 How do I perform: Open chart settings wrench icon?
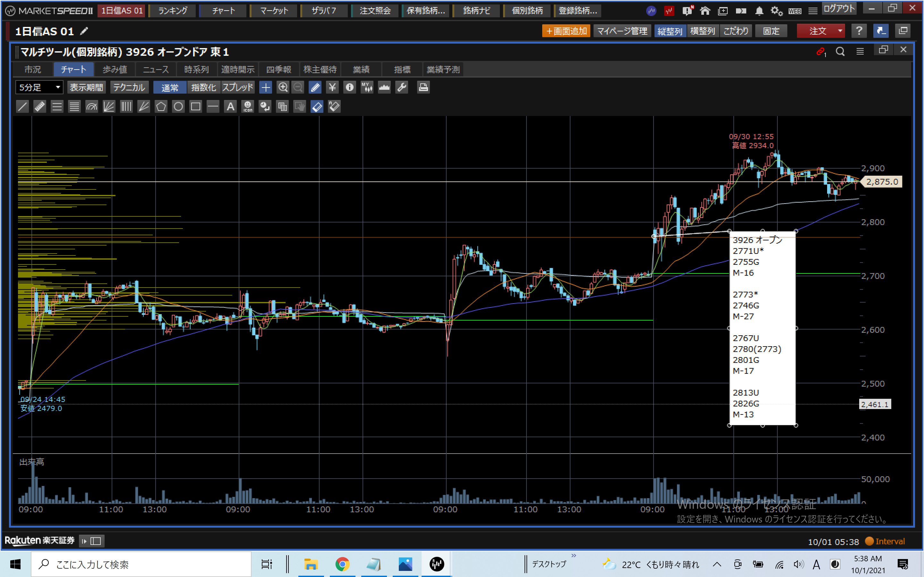[402, 88]
